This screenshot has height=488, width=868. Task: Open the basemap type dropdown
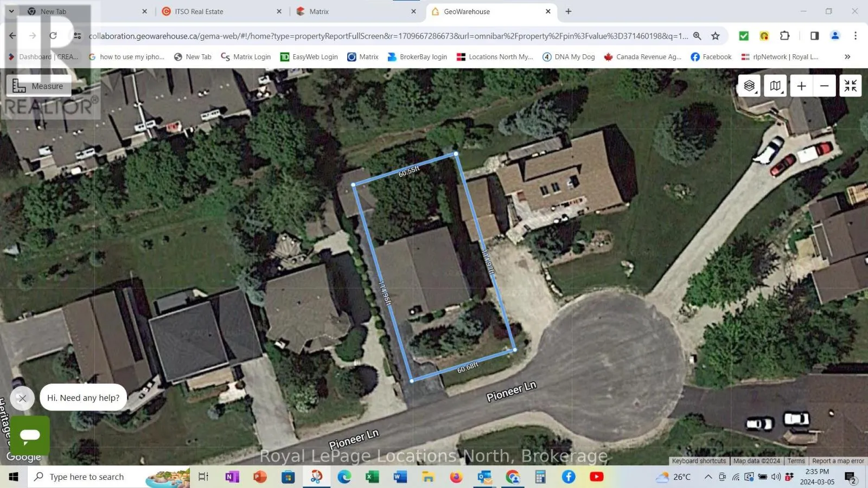775,86
